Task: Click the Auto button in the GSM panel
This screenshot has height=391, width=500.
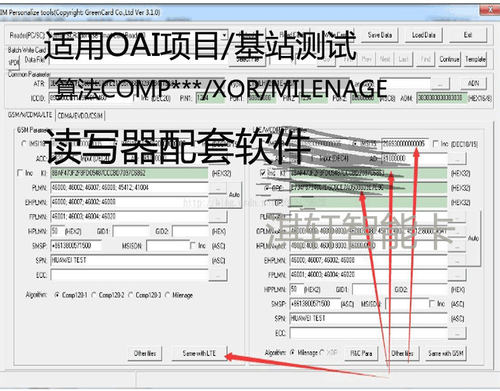Action: [x=235, y=195]
